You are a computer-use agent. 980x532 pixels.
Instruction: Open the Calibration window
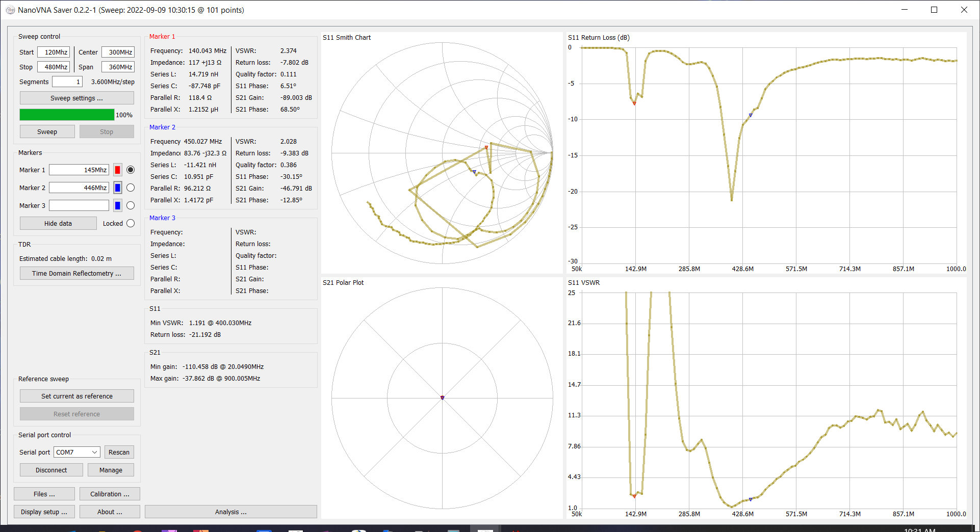coord(110,494)
